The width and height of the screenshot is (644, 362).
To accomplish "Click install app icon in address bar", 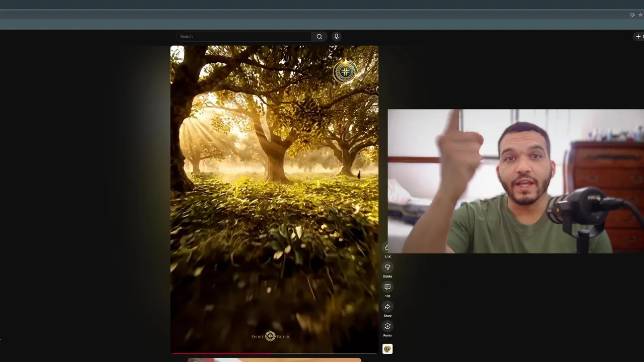I will (x=632, y=15).
